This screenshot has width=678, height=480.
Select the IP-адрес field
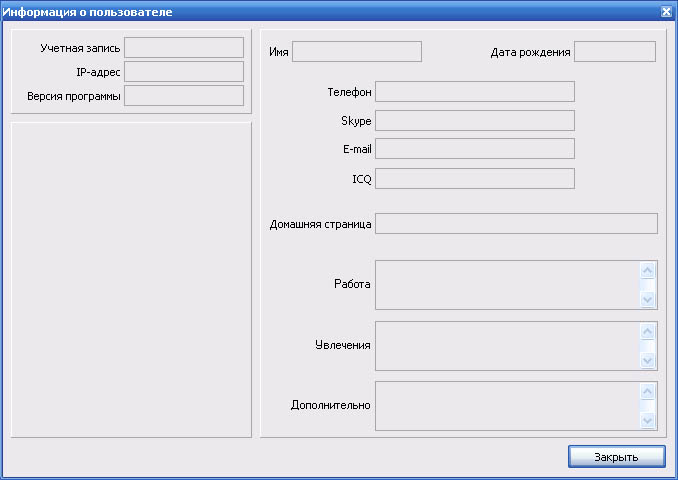click(183, 72)
